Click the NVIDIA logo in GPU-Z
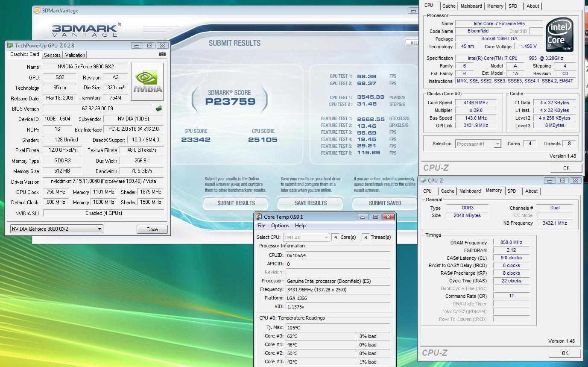 [x=147, y=82]
